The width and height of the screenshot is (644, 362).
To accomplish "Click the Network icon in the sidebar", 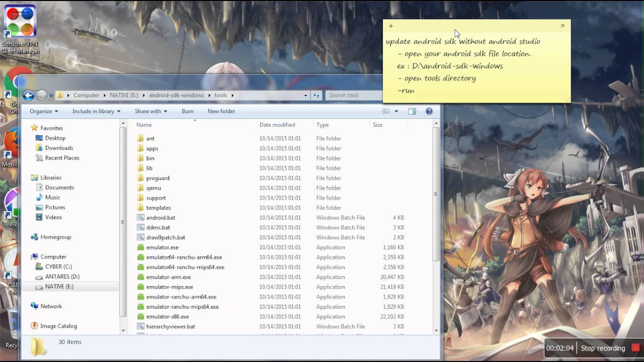I will click(x=34, y=306).
